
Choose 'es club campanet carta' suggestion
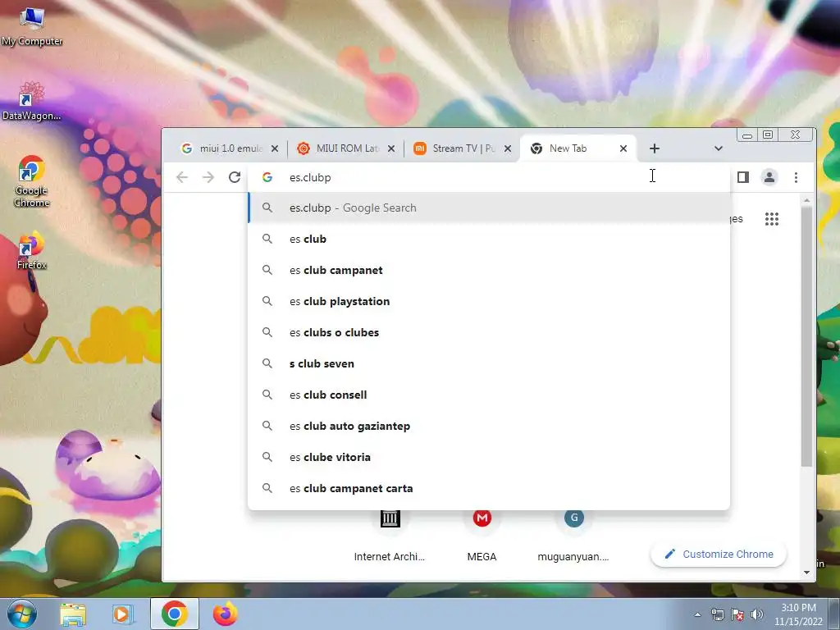coord(489,488)
